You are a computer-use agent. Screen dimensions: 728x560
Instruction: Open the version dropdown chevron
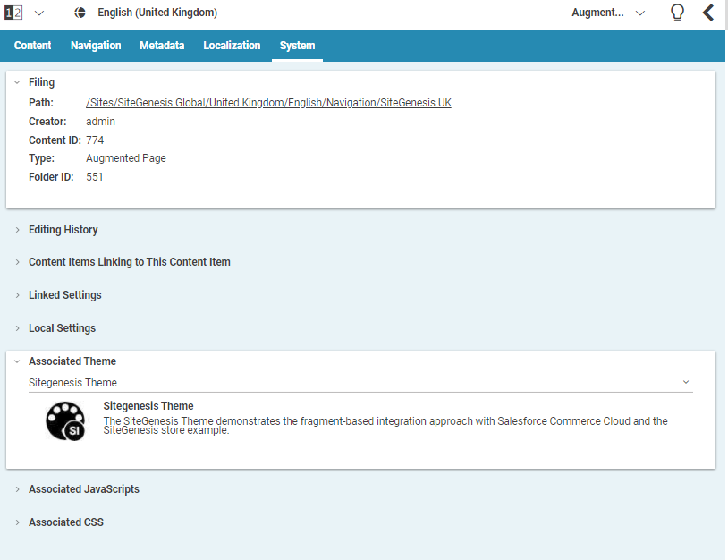pos(38,13)
